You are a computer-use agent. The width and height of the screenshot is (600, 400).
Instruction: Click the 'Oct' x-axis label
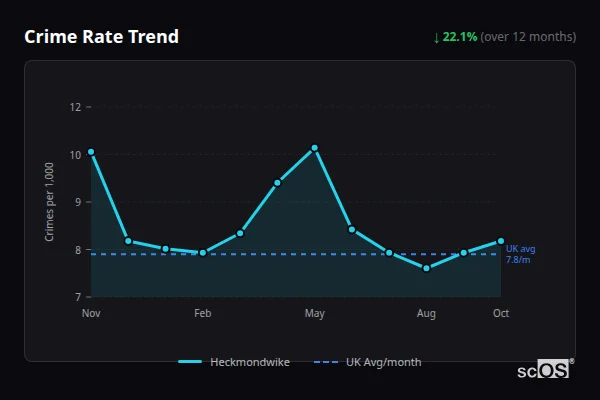501,313
